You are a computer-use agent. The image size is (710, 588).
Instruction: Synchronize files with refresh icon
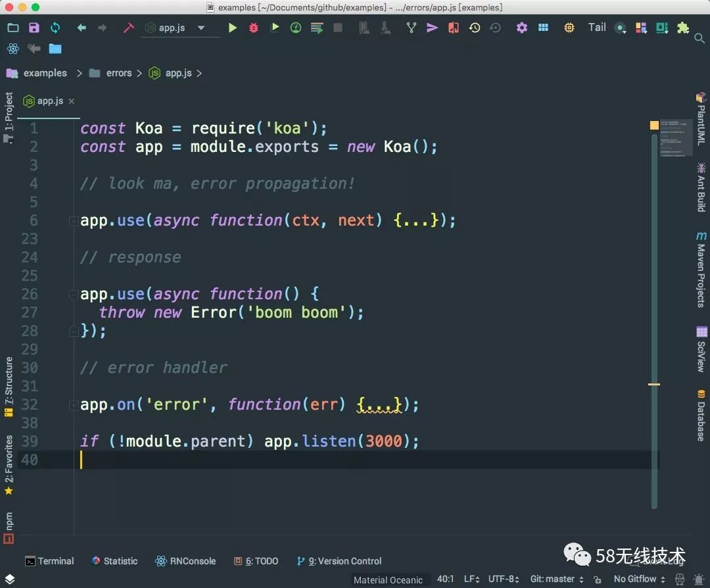coord(55,28)
